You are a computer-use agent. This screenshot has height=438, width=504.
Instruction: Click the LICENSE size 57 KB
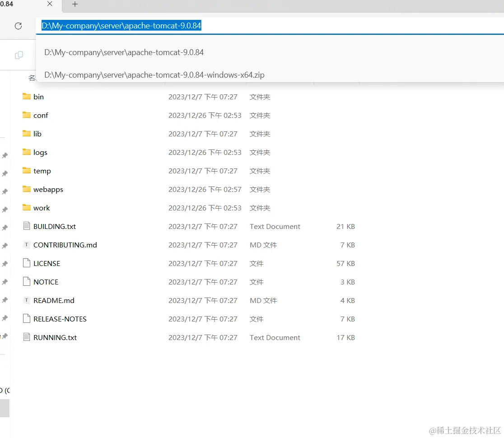[345, 264]
